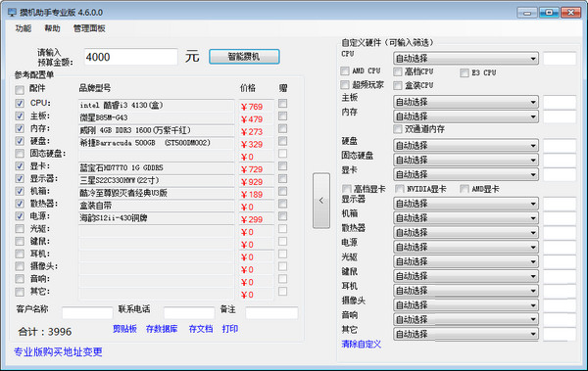The width and height of the screenshot is (588, 371).
Task: Click the 微星B85M-G43 model field
Action: coord(157,118)
